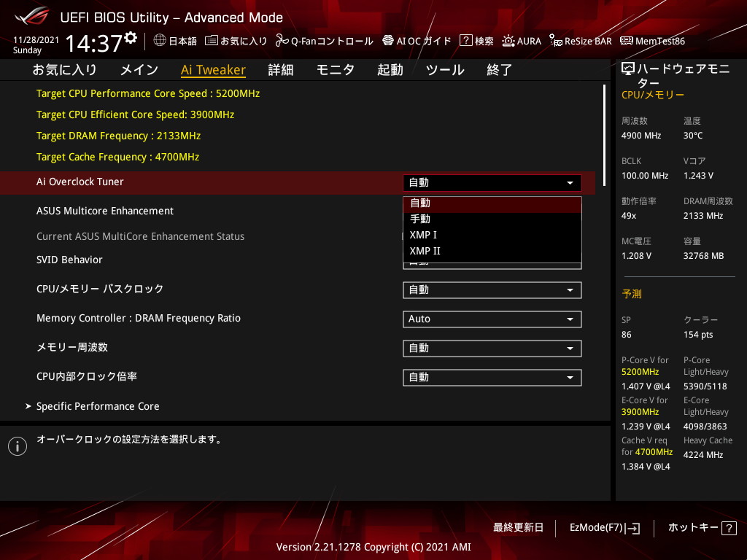This screenshot has height=560, width=747.
Task: Launch MemTest86 icon
Action: point(627,41)
